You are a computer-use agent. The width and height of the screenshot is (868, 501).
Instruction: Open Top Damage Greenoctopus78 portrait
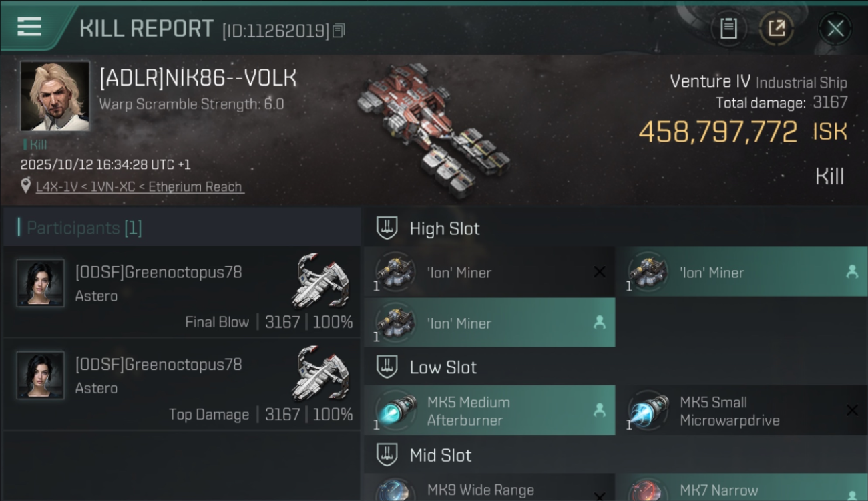[x=41, y=375]
